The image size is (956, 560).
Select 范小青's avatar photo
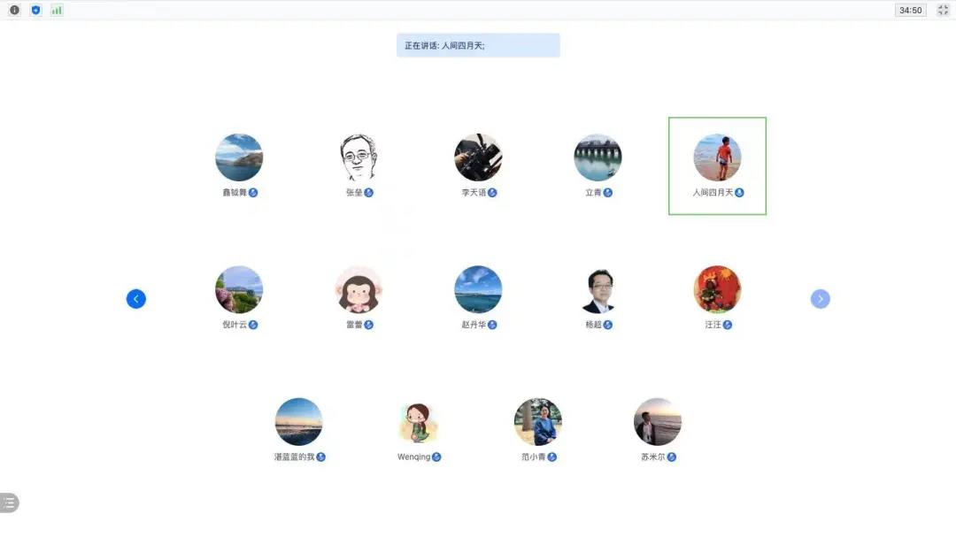[x=538, y=422]
